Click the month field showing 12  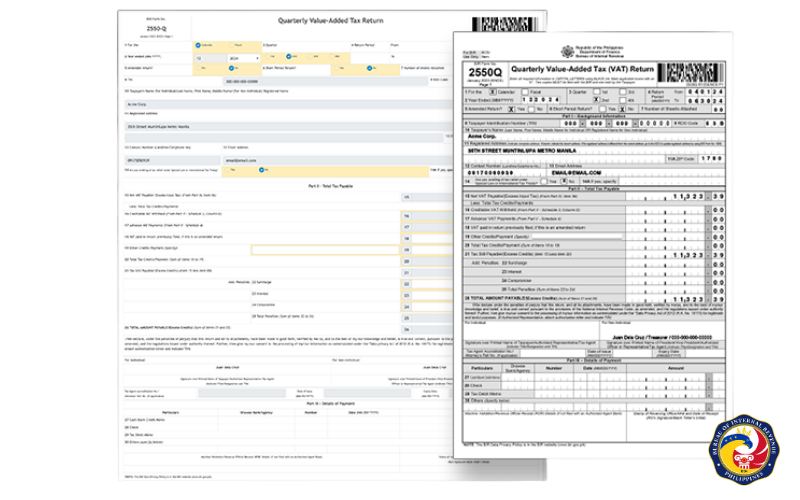206,57
